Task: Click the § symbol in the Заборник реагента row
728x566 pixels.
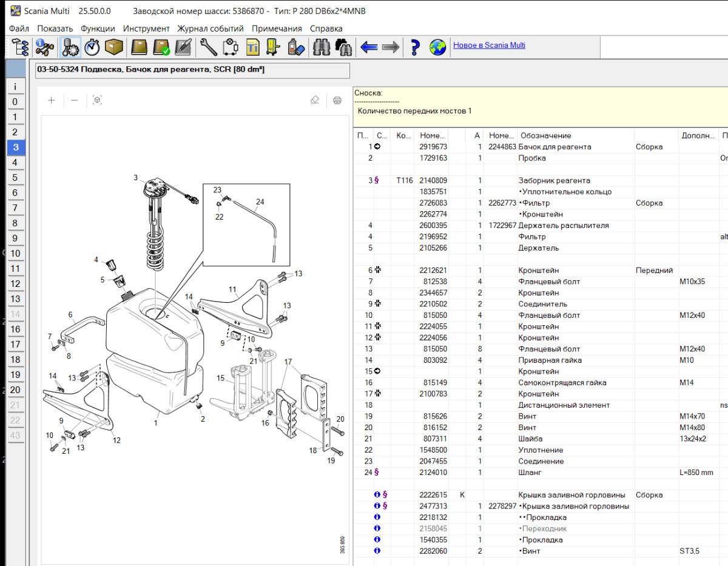Action: coord(377,180)
